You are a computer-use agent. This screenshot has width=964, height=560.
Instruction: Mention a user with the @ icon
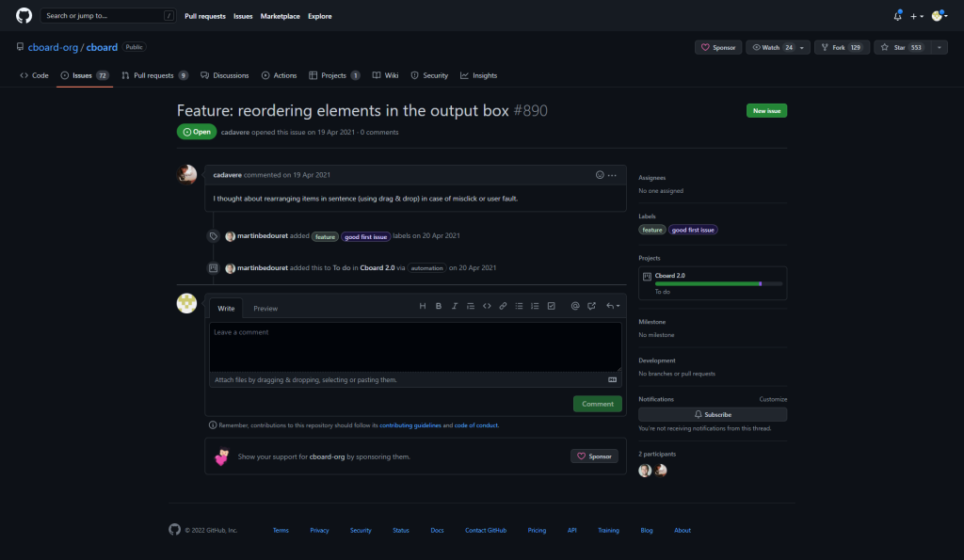click(575, 306)
